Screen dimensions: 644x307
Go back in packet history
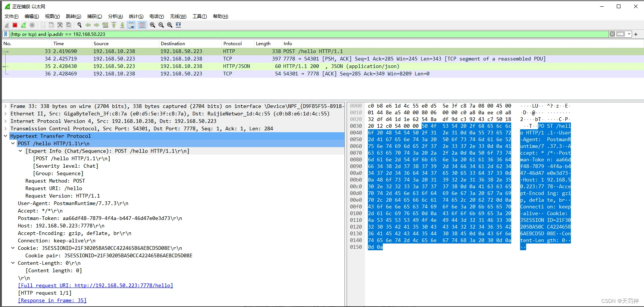click(88, 25)
